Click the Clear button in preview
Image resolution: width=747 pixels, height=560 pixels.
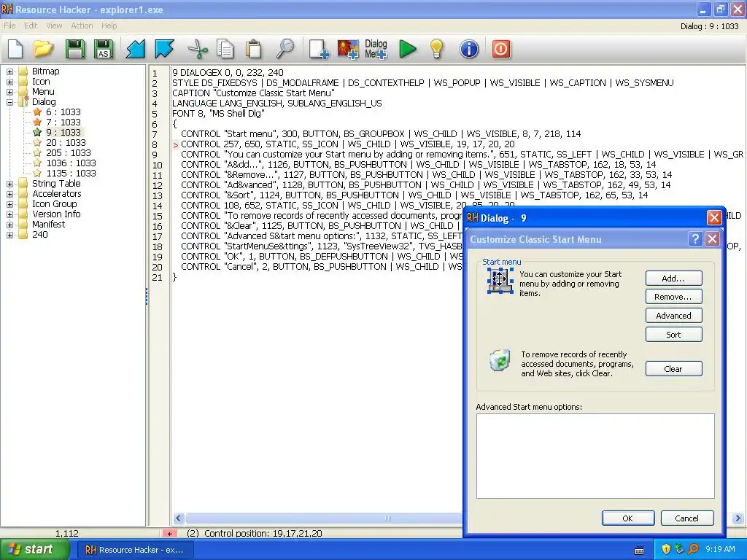click(673, 368)
